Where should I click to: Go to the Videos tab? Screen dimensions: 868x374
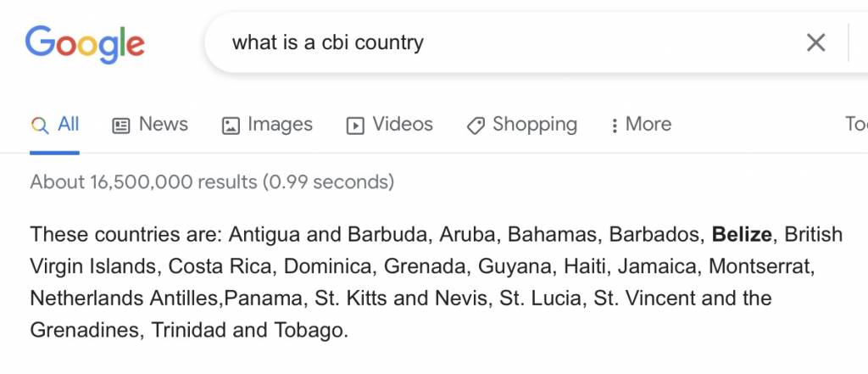tap(390, 125)
